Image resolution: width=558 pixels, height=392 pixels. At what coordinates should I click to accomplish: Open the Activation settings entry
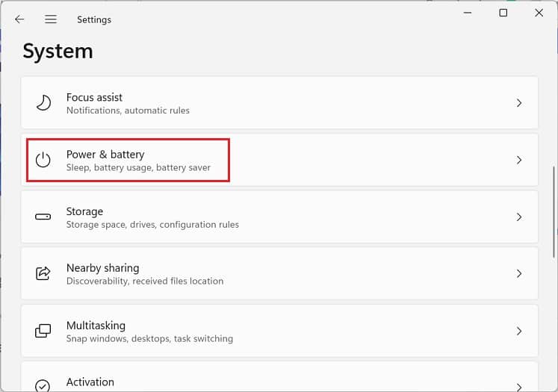(279, 377)
